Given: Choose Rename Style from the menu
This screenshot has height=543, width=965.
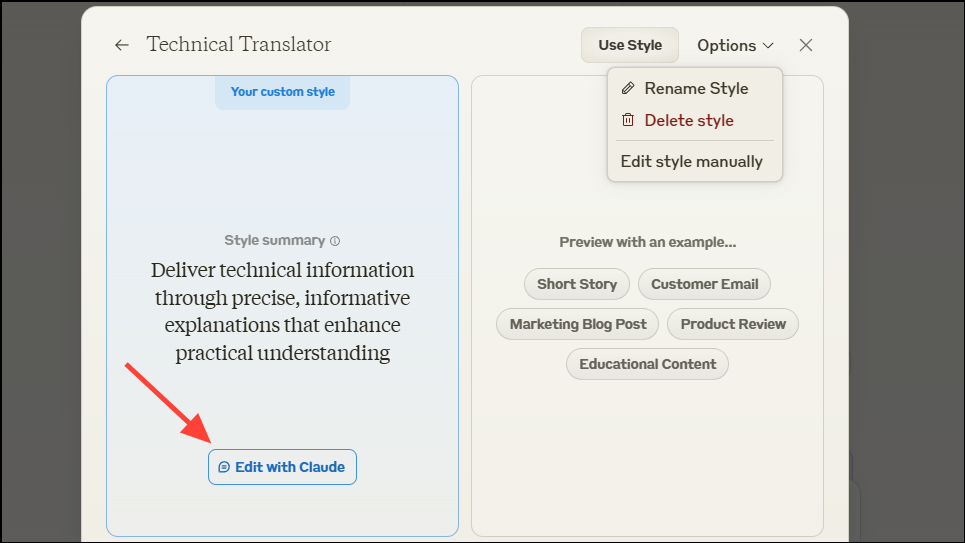Looking at the screenshot, I should pos(696,88).
